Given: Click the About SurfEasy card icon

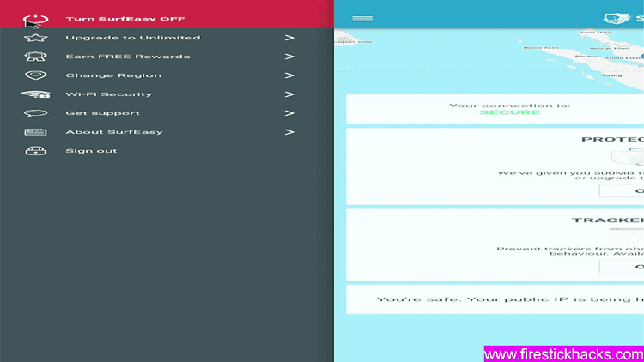Looking at the screenshot, I should click(x=36, y=132).
